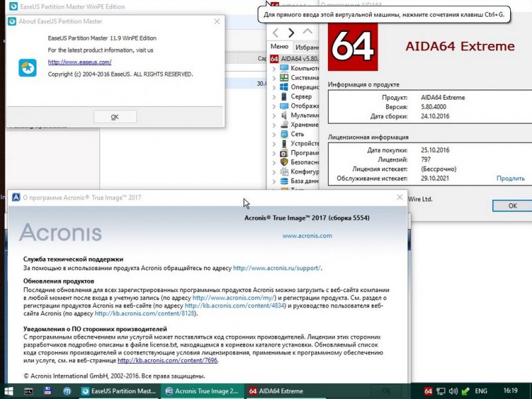Image resolution: width=532 pixels, height=399 pixels.
Task: Open the kb.acronis.com/content/8128 link
Action: coord(145,313)
